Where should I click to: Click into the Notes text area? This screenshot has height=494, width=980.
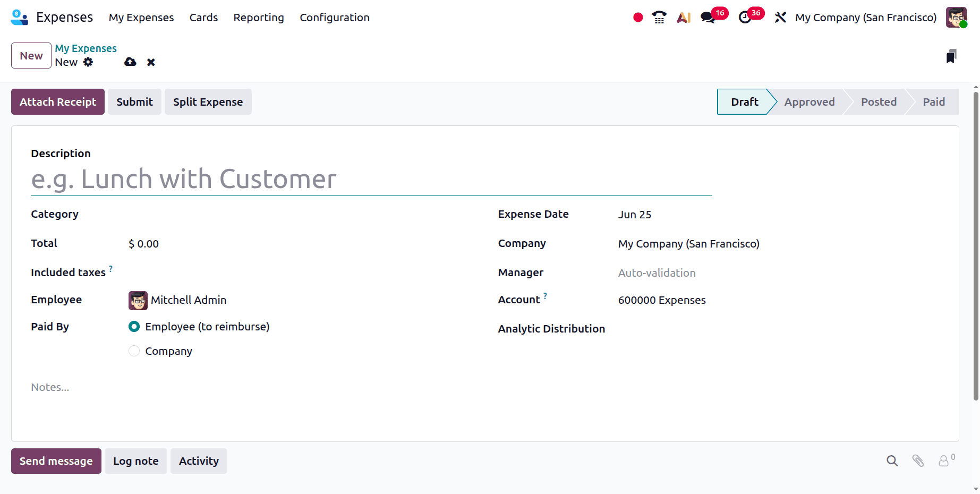coord(485,387)
